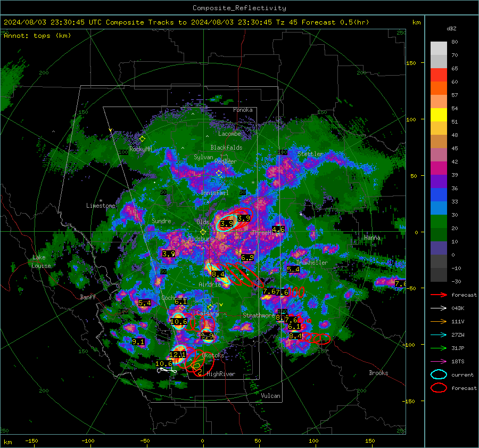Click the Airdrie town label
The image size is (479, 448).
[210, 284]
